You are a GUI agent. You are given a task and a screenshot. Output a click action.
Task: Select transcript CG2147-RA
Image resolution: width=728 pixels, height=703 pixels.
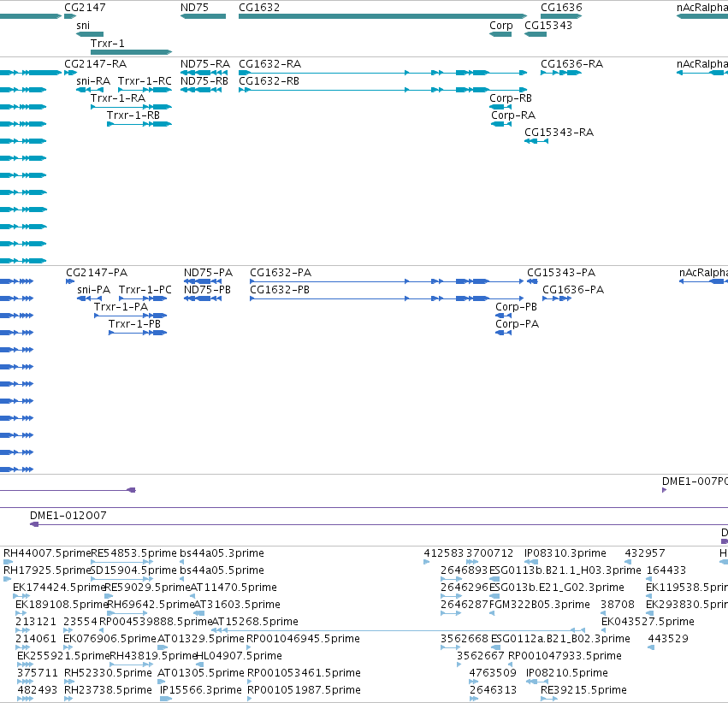pyautogui.click(x=95, y=64)
